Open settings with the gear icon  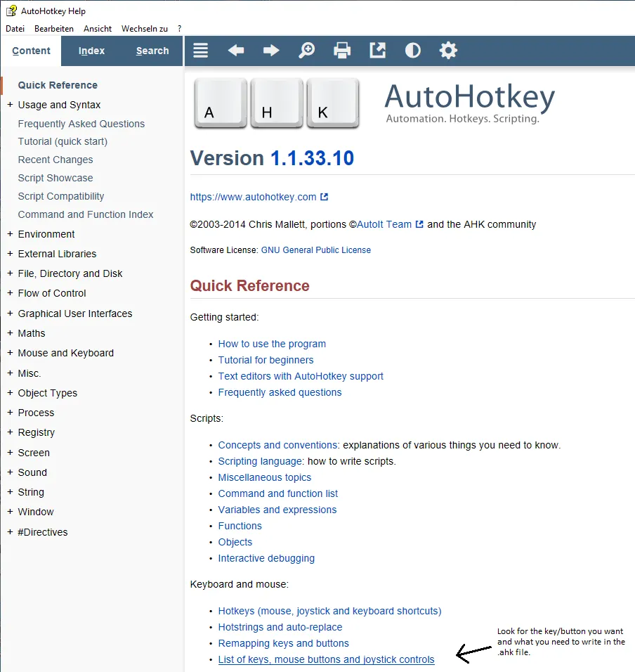click(x=448, y=51)
